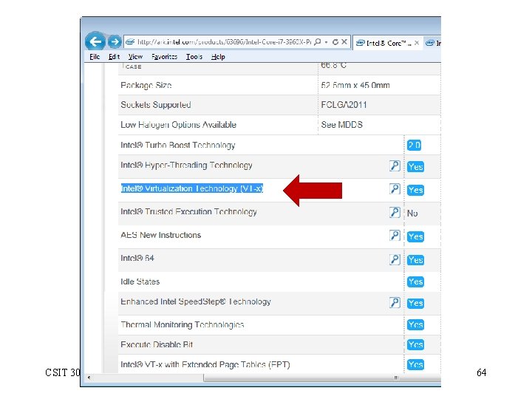The height and width of the screenshot is (399, 532).
Task: Click the horizontal scrollbar left arrow
Action: click(89, 378)
